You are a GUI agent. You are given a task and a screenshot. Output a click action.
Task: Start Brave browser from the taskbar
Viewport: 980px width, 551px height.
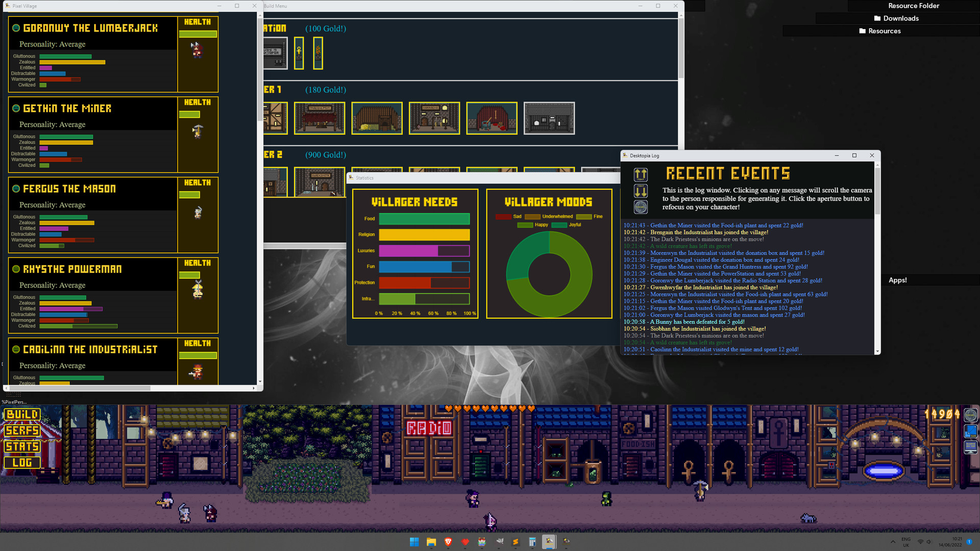[448, 542]
